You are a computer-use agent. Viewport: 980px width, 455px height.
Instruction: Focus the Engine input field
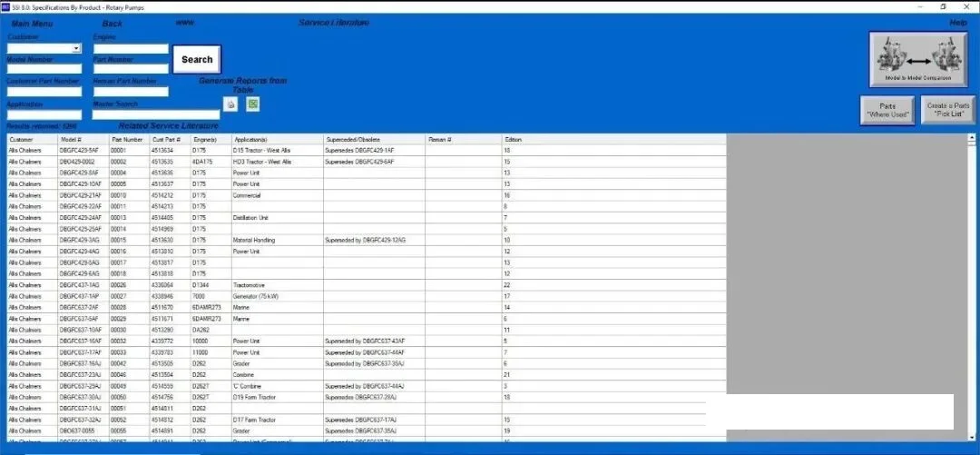coord(132,48)
